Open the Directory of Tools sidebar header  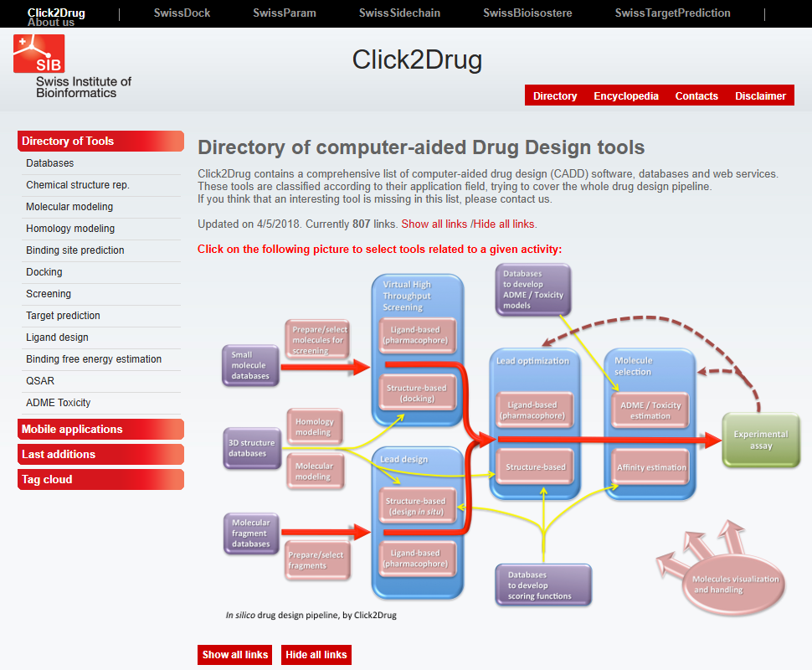click(x=100, y=141)
